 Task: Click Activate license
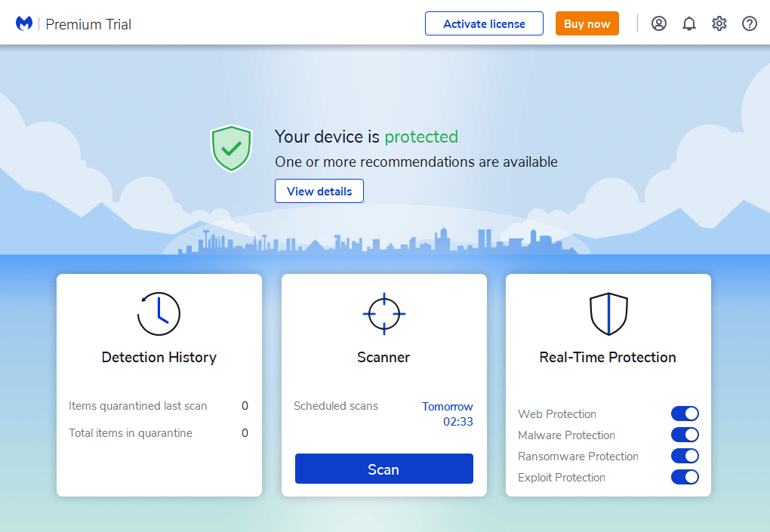484,23
